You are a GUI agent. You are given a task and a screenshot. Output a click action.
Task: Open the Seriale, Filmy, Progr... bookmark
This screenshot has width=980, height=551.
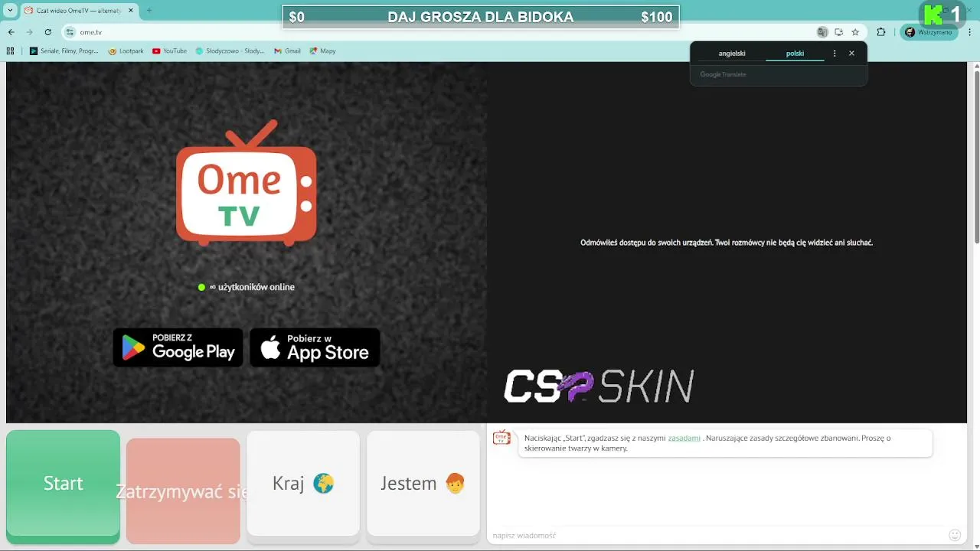(x=64, y=51)
